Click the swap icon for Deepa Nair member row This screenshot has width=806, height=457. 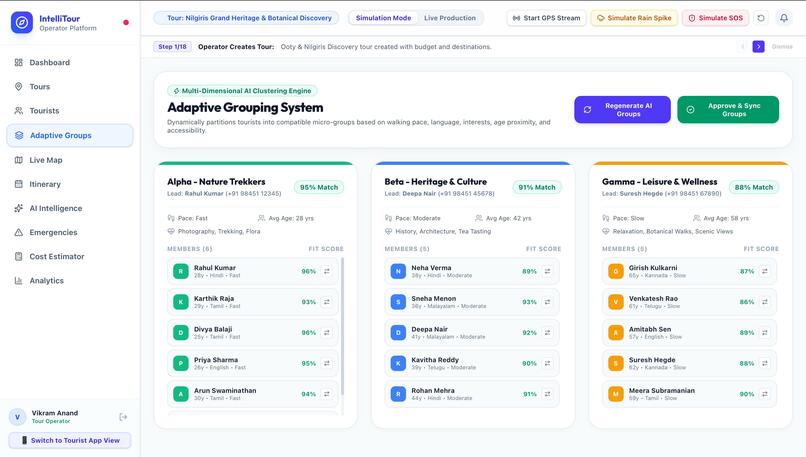547,333
